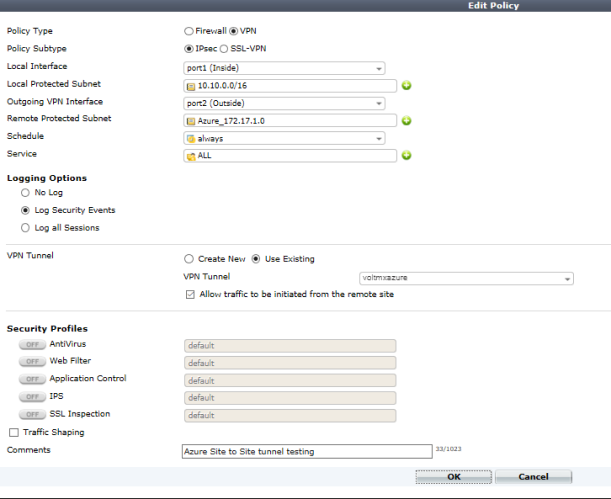Turn on the IPS switch

pyautogui.click(x=31, y=397)
